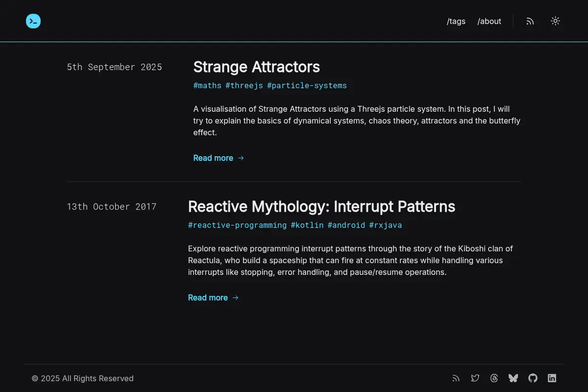This screenshot has height=392, width=588.
Task: Select the #threejs tag
Action: point(244,86)
